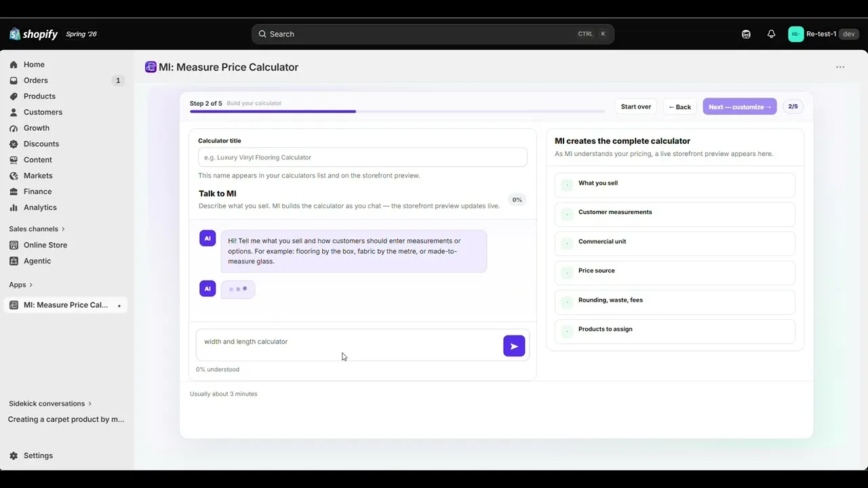Click 'MI creates the complete calculator' heading
The height and width of the screenshot is (488, 868).
coord(623,141)
